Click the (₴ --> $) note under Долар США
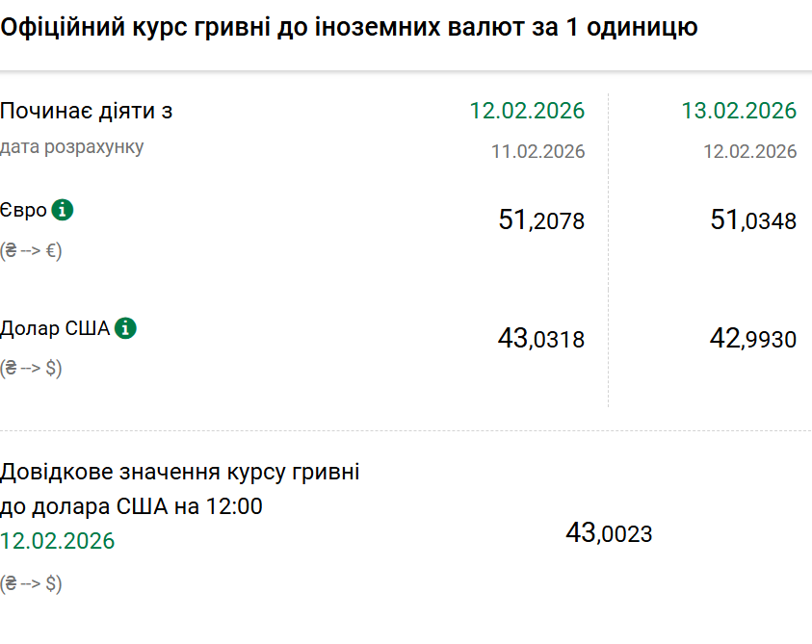Screen dimensions: 812x644 pyautogui.click(x=31, y=368)
